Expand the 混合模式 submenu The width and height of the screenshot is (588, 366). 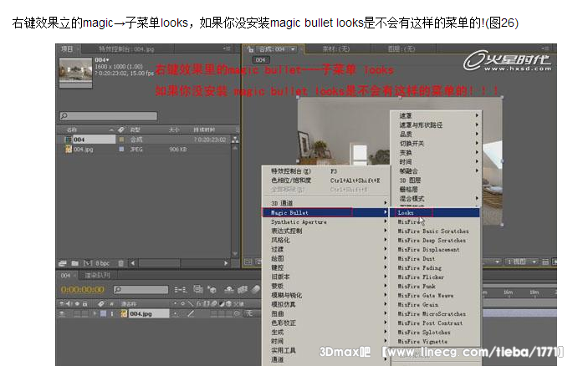pyautogui.click(x=436, y=199)
